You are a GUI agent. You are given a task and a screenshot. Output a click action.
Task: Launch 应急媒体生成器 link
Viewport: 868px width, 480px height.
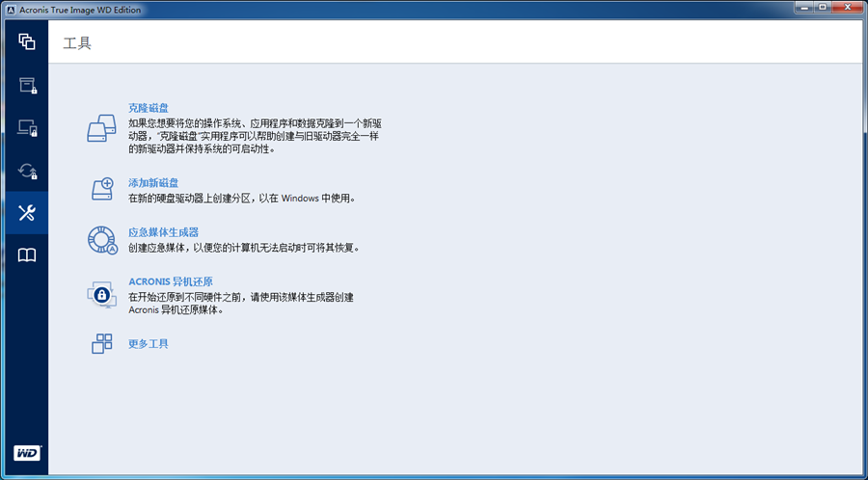(x=163, y=232)
